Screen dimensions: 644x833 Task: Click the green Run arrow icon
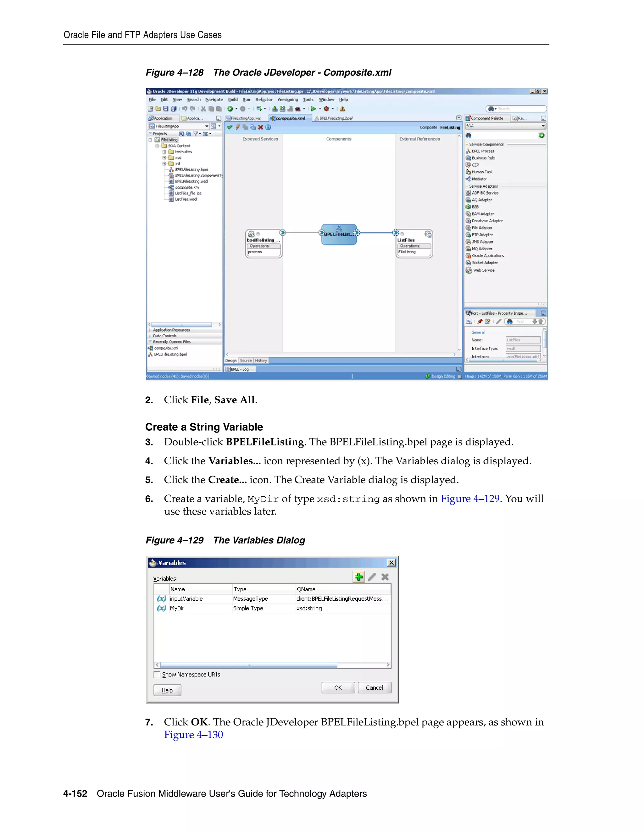click(x=313, y=109)
